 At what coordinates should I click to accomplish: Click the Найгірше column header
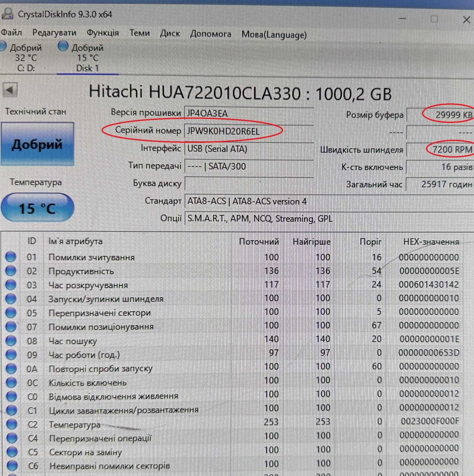pyautogui.click(x=312, y=241)
